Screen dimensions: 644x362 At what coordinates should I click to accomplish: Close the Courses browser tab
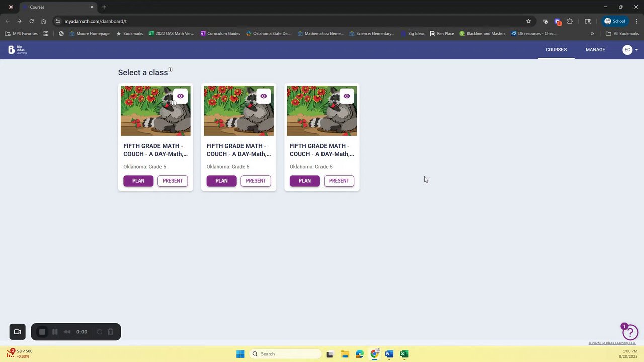click(x=92, y=7)
